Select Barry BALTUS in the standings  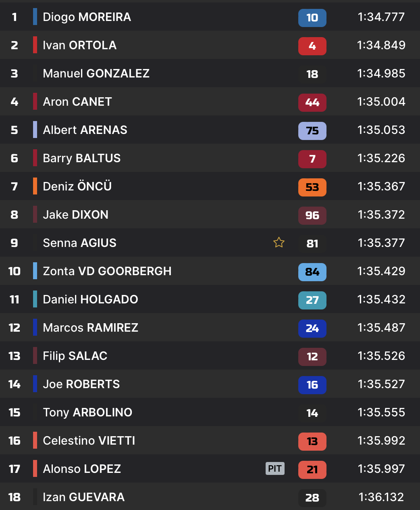tap(81, 158)
